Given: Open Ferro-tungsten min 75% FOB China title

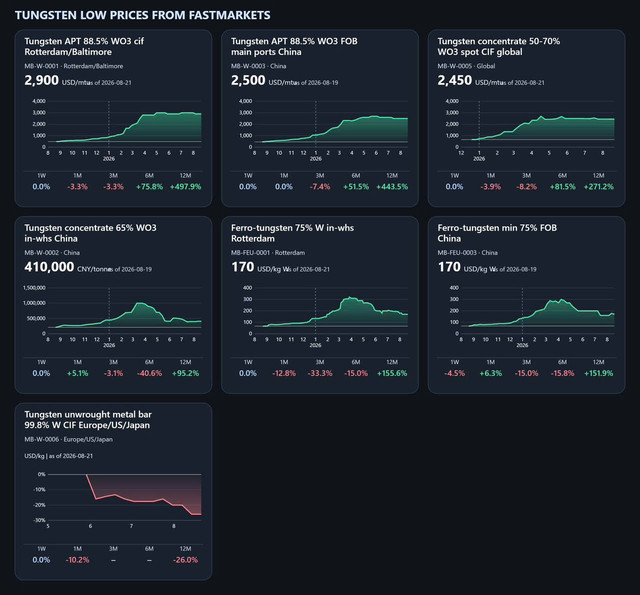Looking at the screenshot, I should (x=497, y=233).
